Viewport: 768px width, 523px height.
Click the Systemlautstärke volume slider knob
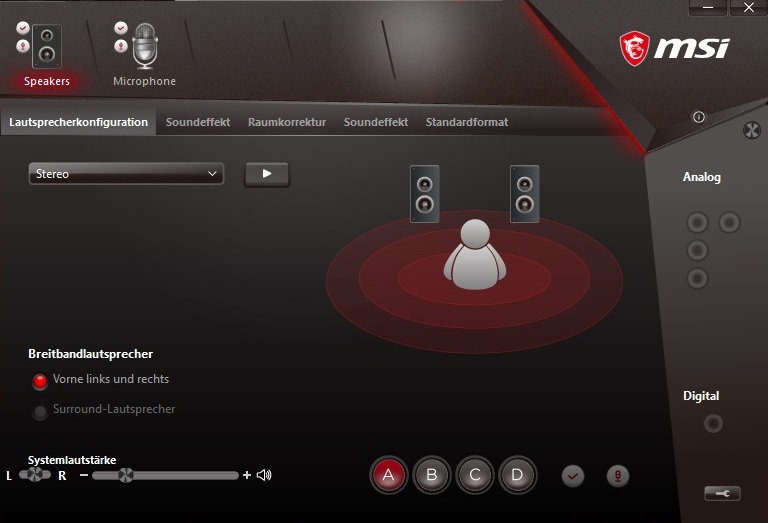126,475
